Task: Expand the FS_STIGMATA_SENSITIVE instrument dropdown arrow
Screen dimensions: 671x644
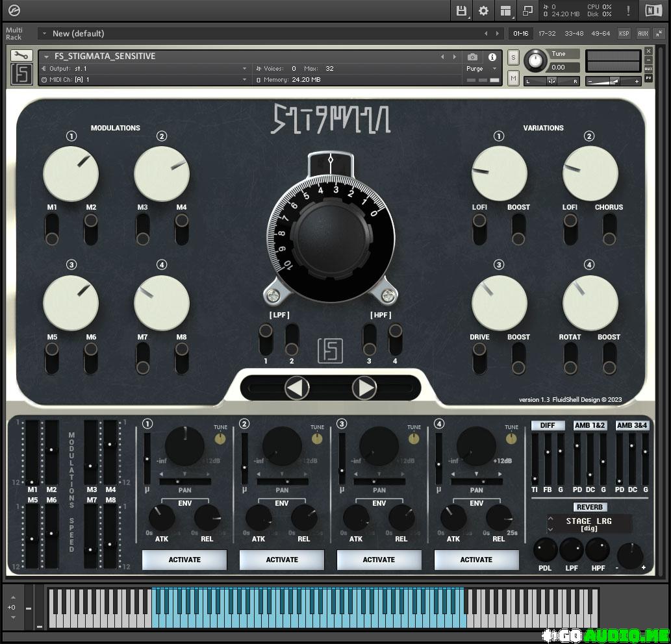Action: [x=46, y=56]
